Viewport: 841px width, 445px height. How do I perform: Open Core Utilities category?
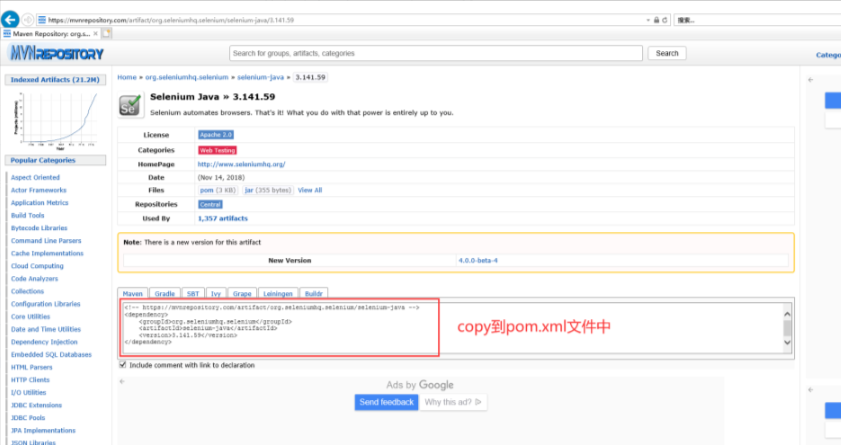31,317
